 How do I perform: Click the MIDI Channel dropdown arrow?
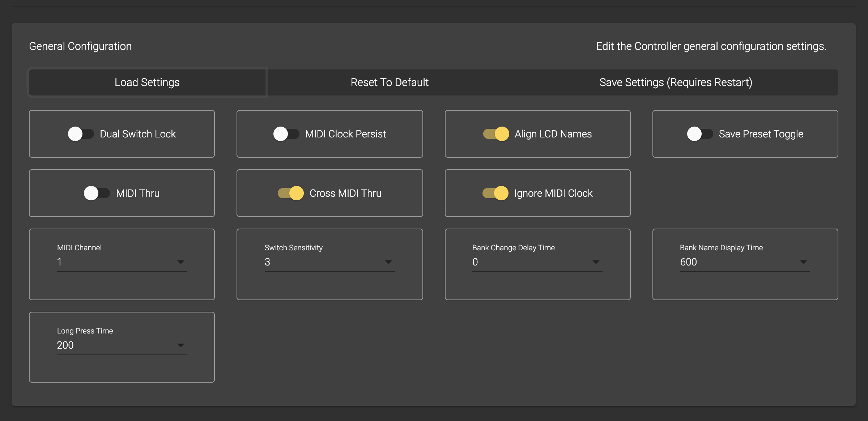181,262
